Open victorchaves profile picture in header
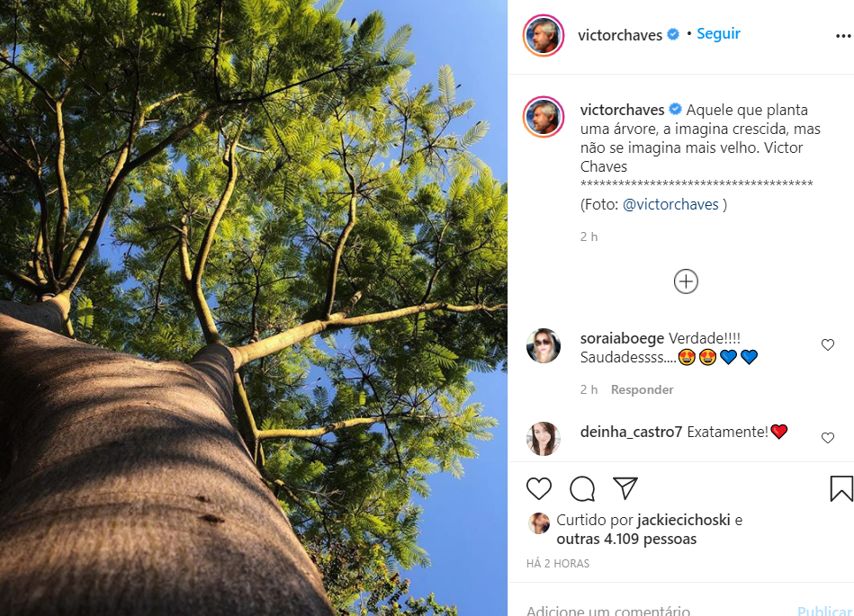Image resolution: width=854 pixels, height=616 pixels. 544,36
